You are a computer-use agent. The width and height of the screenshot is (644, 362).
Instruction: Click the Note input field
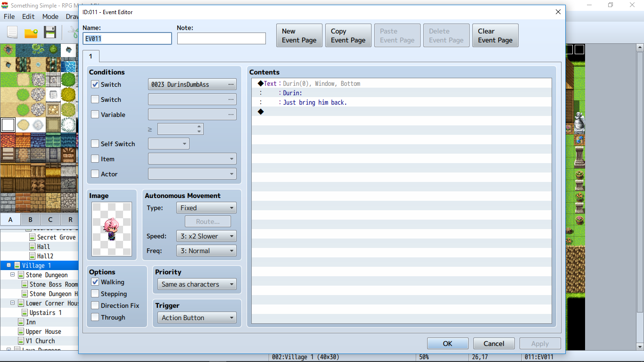coord(222,39)
